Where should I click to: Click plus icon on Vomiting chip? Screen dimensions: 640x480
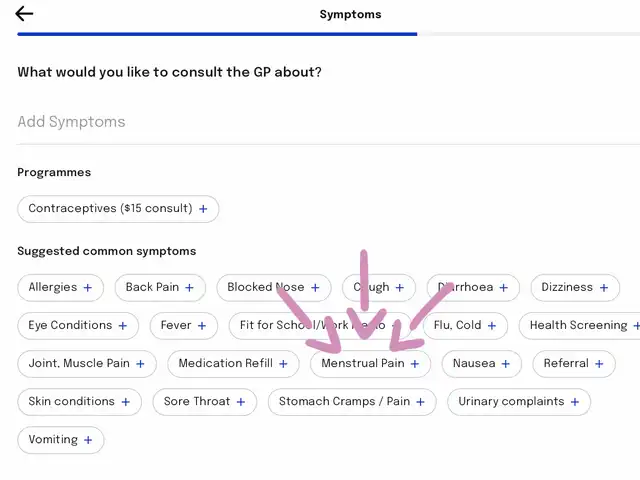click(x=88, y=440)
